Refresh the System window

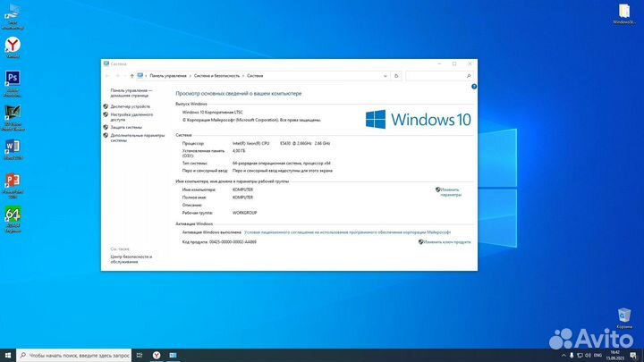click(396, 76)
